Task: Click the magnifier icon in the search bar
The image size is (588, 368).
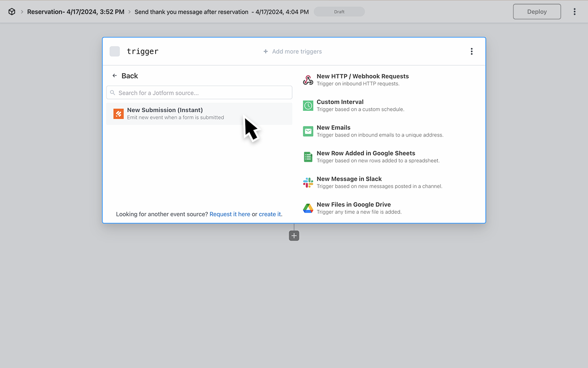Action: 113,92
